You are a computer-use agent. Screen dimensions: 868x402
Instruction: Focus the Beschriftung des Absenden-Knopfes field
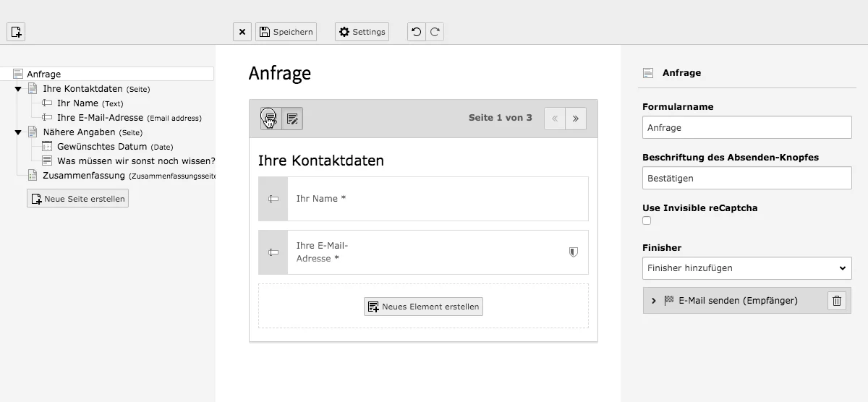[x=747, y=178]
